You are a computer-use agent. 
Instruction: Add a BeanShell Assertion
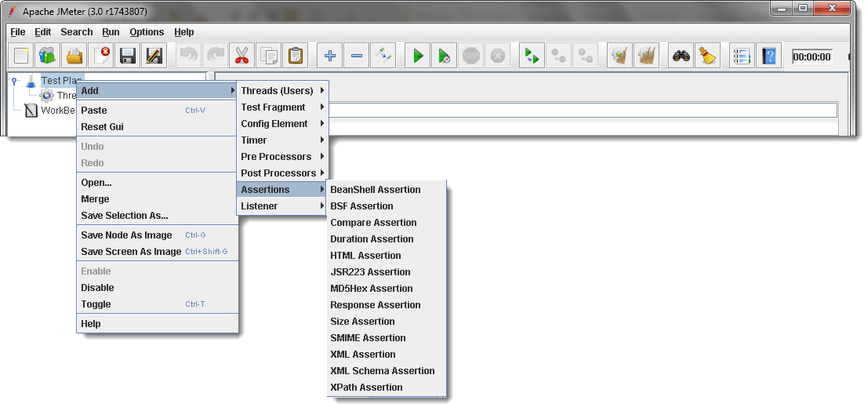(387, 190)
